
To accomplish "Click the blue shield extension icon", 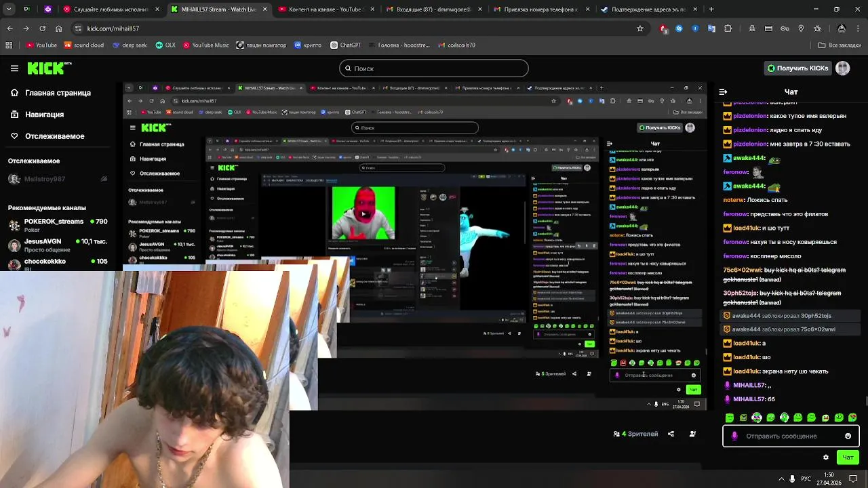I will [x=695, y=28].
